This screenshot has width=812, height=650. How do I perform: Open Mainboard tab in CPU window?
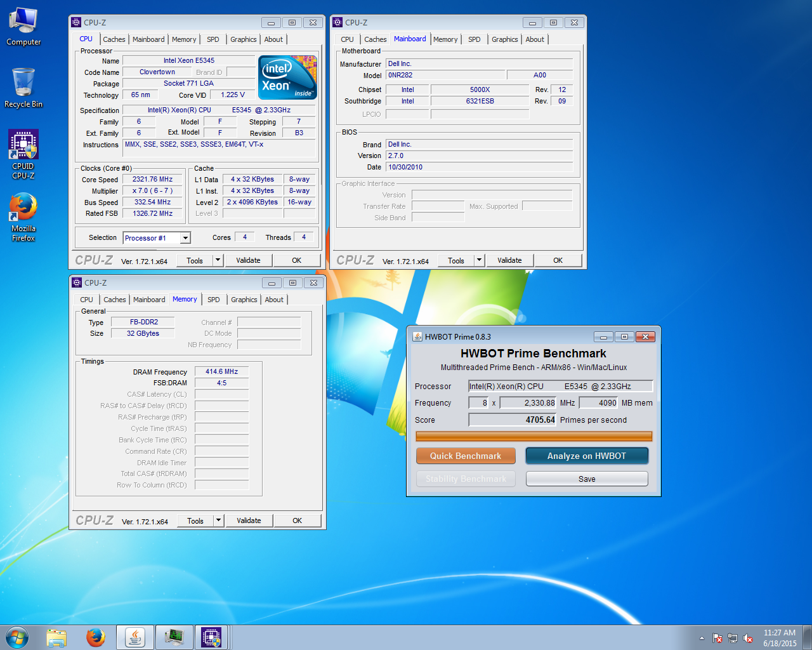[148, 39]
